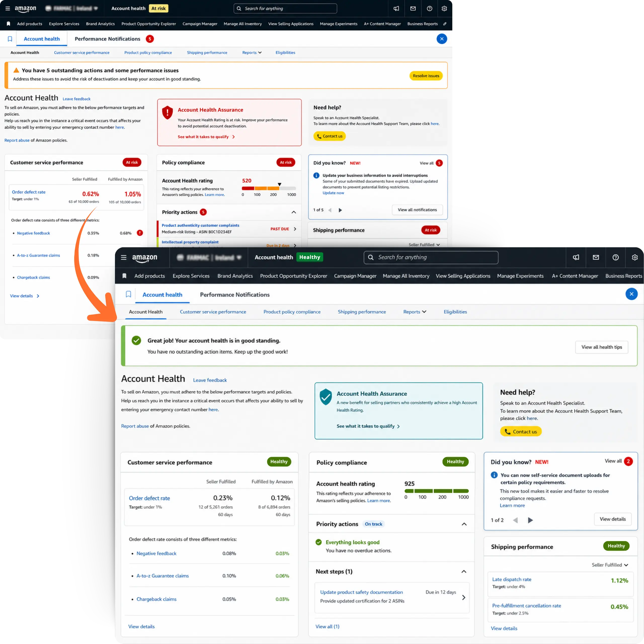Focus Search for anything field in At risk window
Image resolution: width=644 pixels, height=644 pixels.
[285, 8]
